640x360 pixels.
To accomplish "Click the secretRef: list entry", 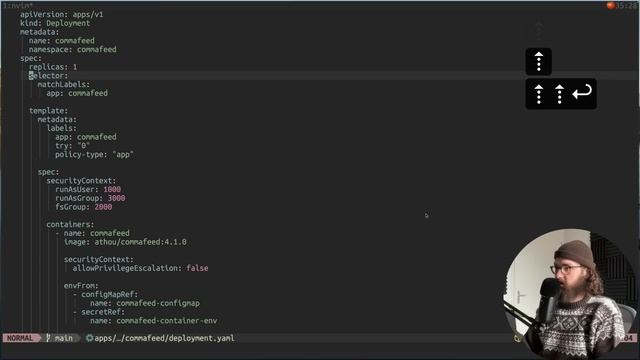I will tap(99, 312).
